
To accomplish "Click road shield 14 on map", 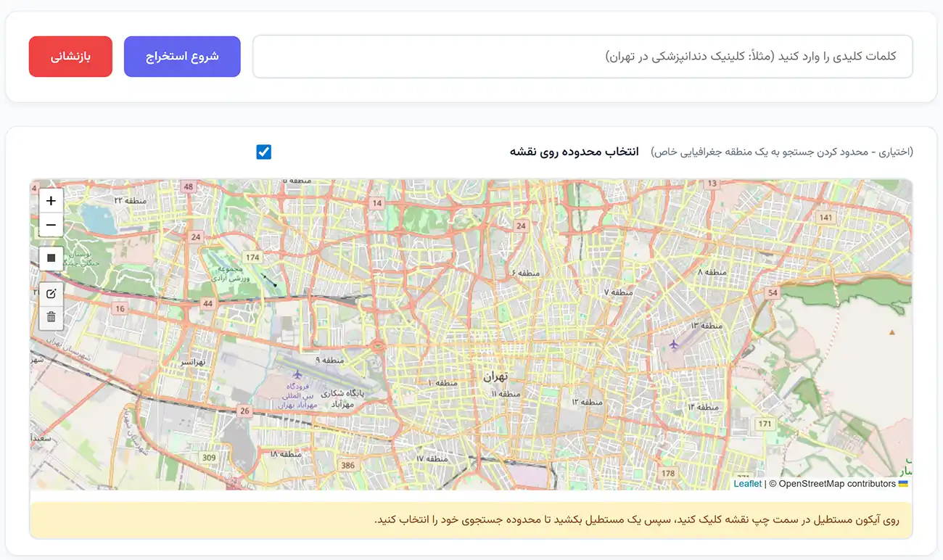I will click(376, 203).
